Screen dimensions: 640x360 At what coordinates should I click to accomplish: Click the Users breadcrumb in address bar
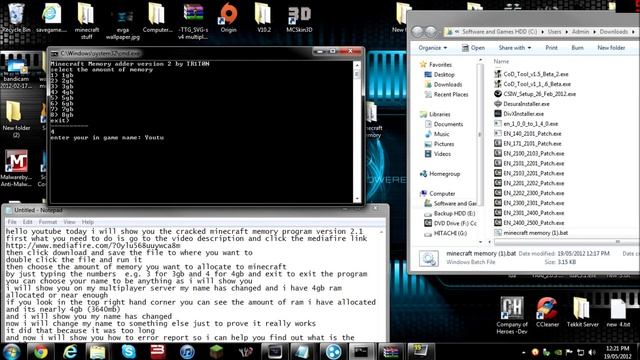point(554,31)
